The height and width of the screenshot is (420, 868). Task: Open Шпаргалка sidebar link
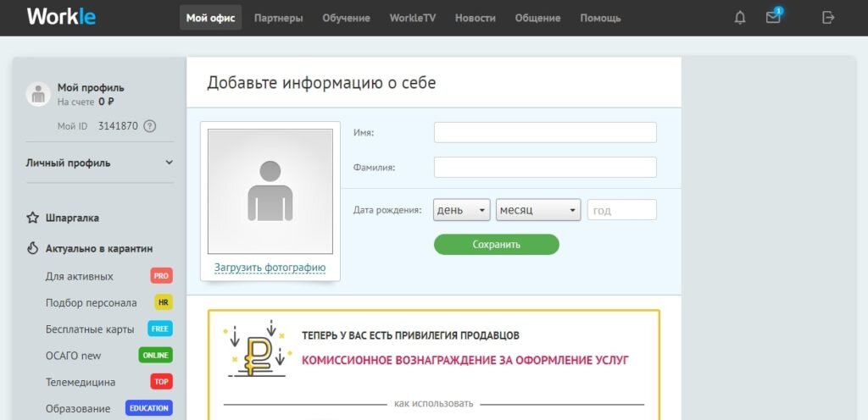[73, 218]
